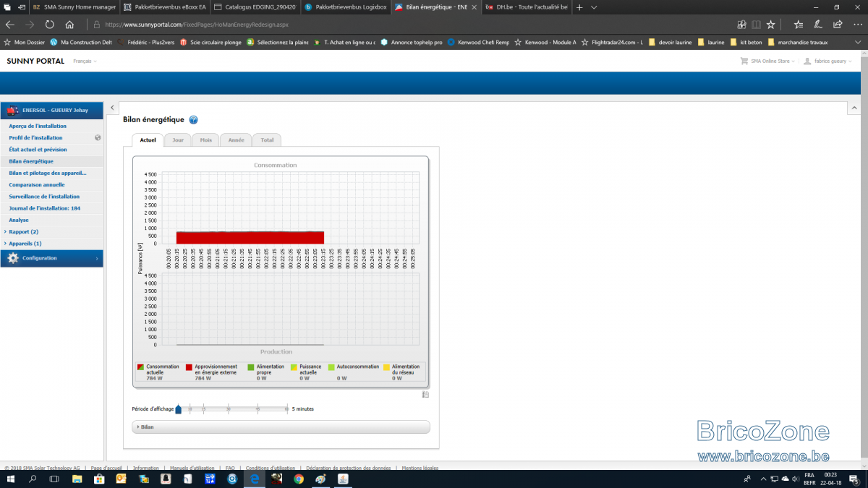Go to browser Home page icon
The height and width of the screenshot is (488, 868).
click(69, 24)
